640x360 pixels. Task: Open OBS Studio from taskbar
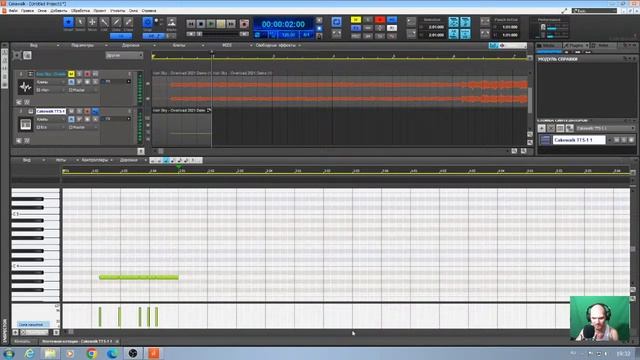(133, 353)
